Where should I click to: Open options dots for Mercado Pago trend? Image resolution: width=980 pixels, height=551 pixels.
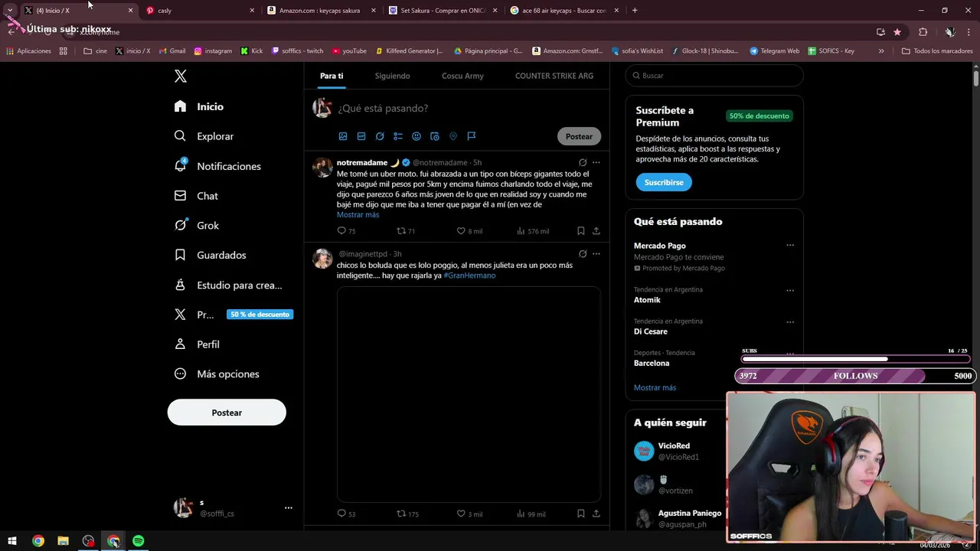click(x=790, y=246)
